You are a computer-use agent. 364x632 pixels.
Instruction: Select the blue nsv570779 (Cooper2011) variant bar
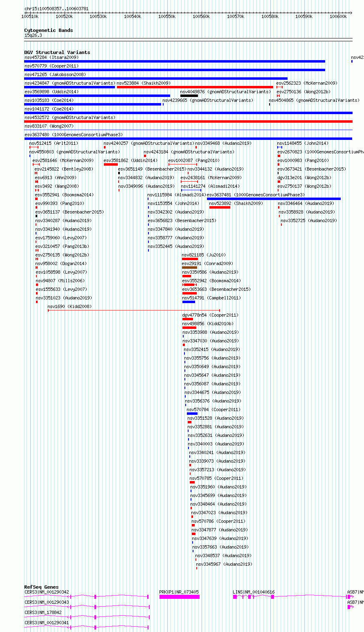[175, 70]
